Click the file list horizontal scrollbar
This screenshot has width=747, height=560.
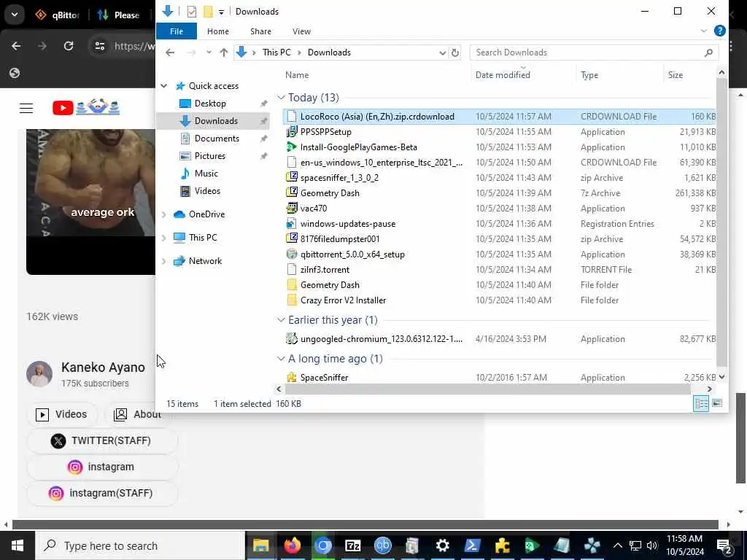(487, 389)
